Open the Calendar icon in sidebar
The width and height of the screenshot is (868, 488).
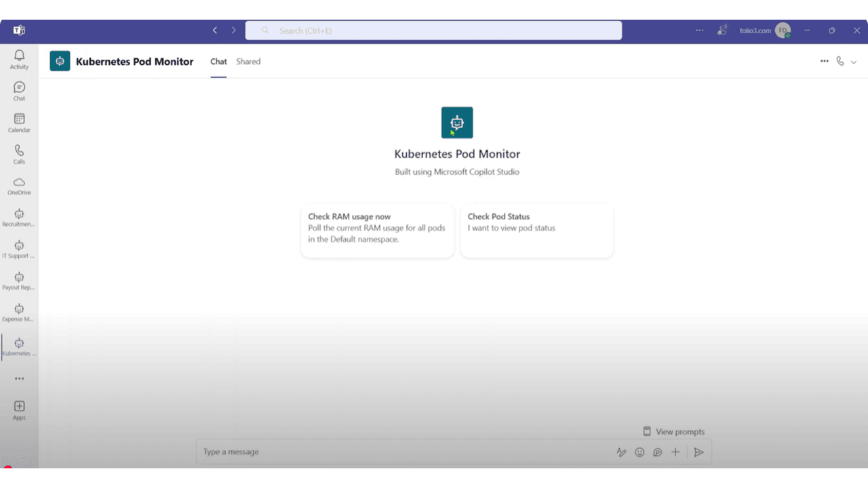click(19, 123)
